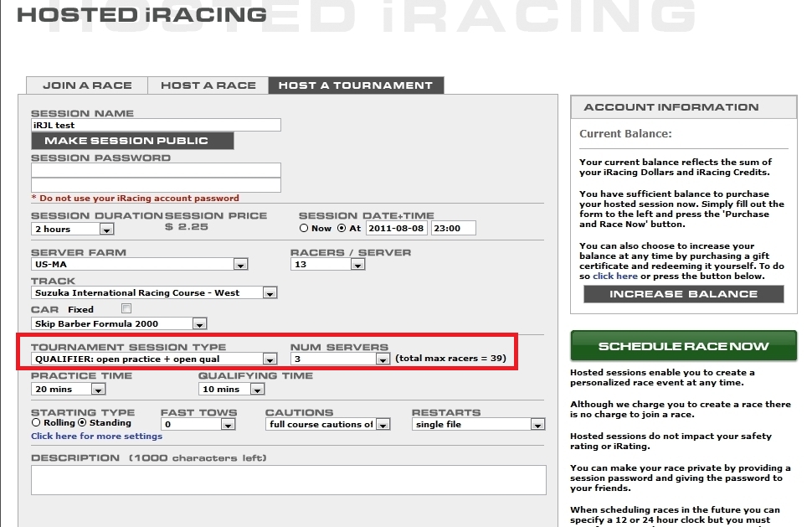This screenshot has height=527, width=812.
Task: Expand the Server Farm dropdown
Action: coord(139,264)
